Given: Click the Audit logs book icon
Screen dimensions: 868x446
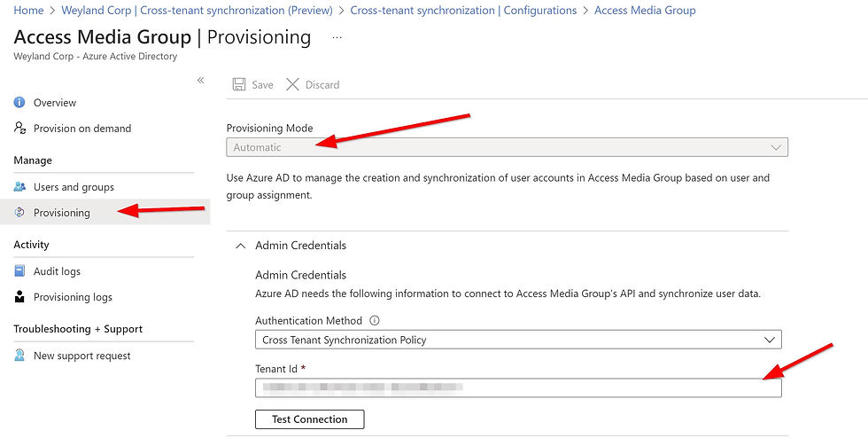Looking at the screenshot, I should click(x=19, y=271).
